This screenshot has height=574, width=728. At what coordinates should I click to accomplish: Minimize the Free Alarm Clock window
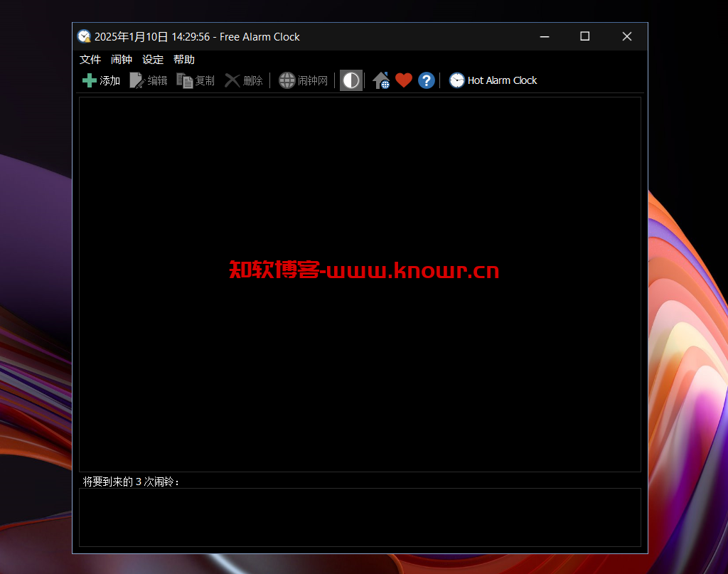coord(545,36)
